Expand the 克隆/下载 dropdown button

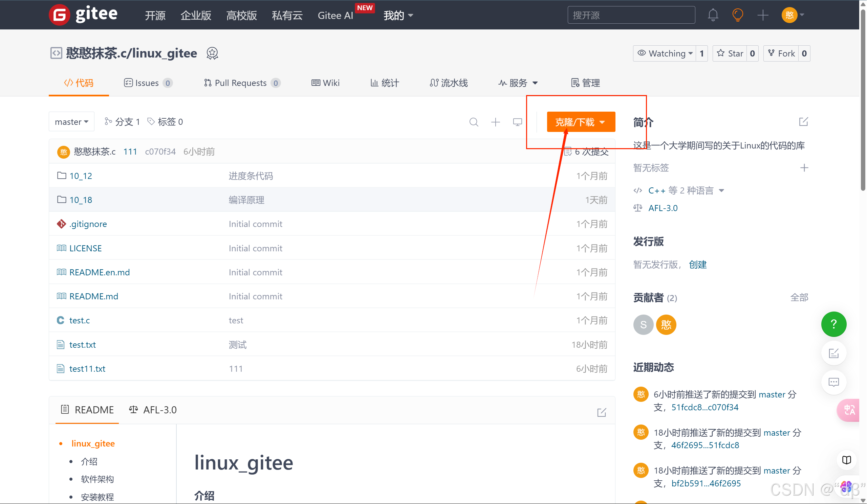[581, 122]
